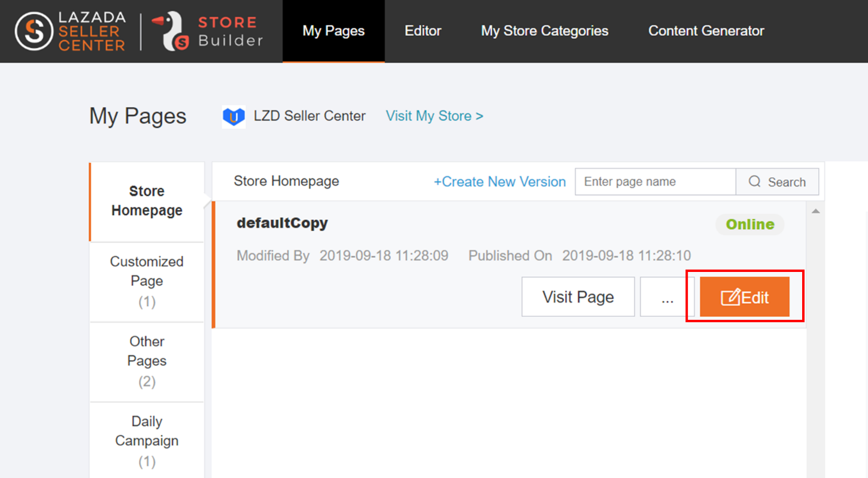Screen dimensions: 868x478
Task: Open Other Pages from the sidebar
Action: [146, 361]
